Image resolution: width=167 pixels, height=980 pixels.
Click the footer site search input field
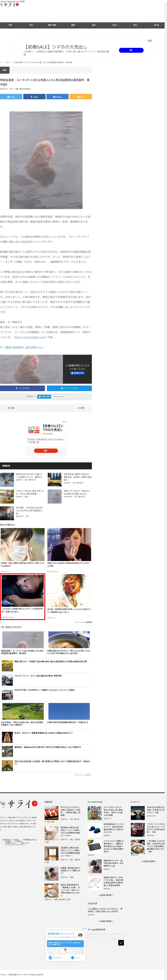[x=105, y=936]
